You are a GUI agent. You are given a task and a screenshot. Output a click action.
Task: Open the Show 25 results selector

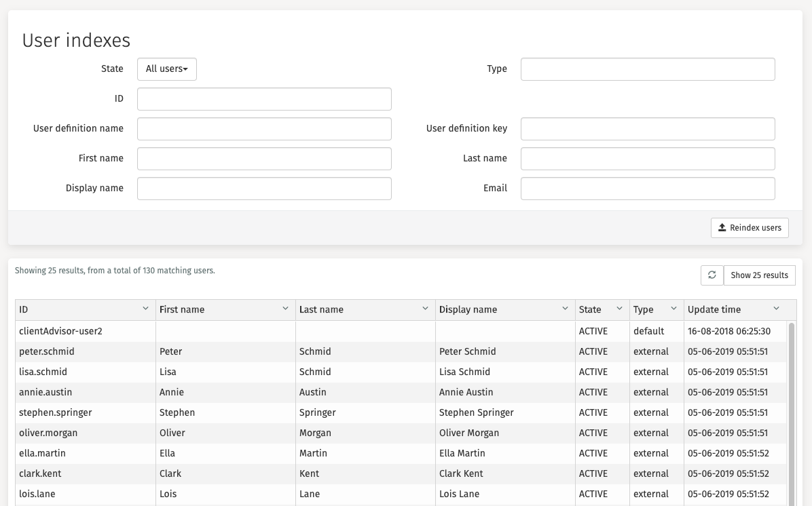(759, 275)
